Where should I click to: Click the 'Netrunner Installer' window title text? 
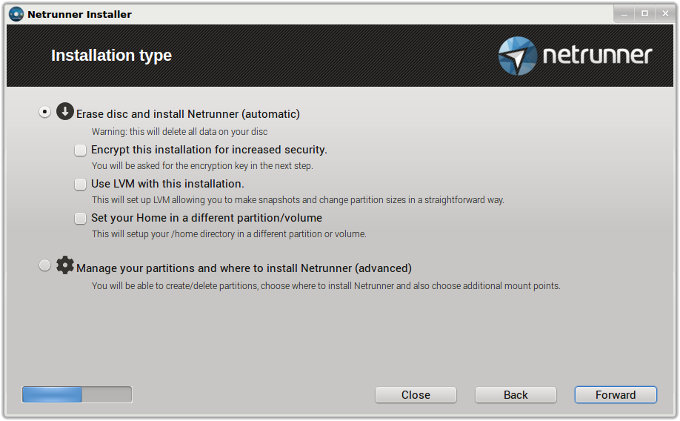tap(79, 14)
